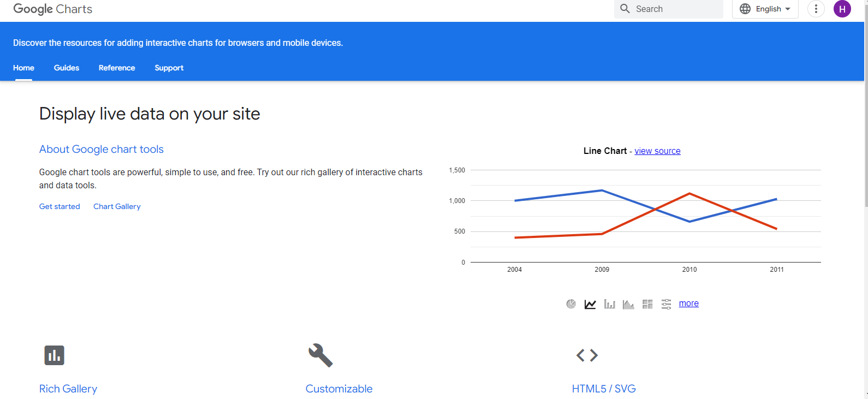Select the bar chart type icon
868x399 pixels.
point(609,304)
